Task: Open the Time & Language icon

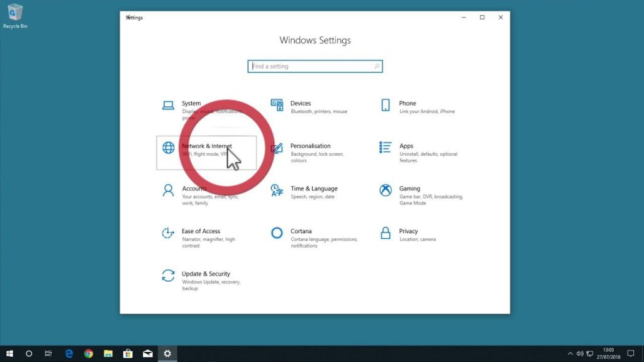Action: pos(277,190)
